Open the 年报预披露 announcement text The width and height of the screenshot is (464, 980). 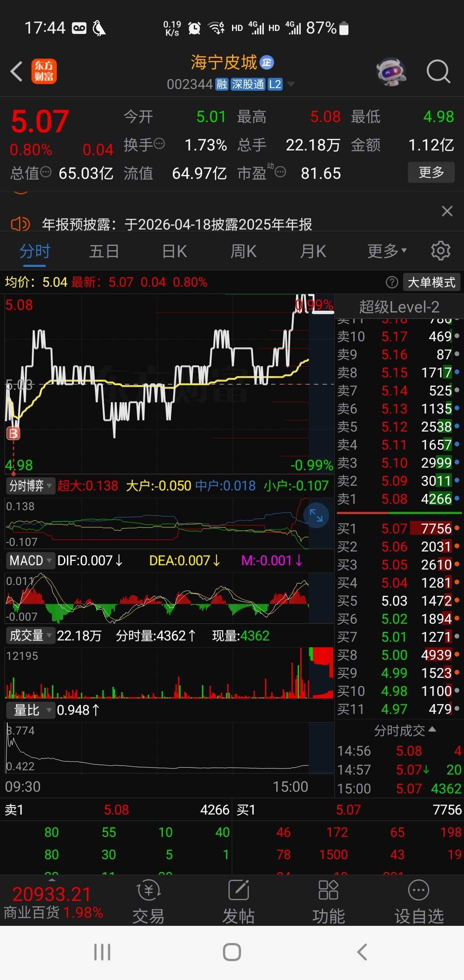pos(177,224)
